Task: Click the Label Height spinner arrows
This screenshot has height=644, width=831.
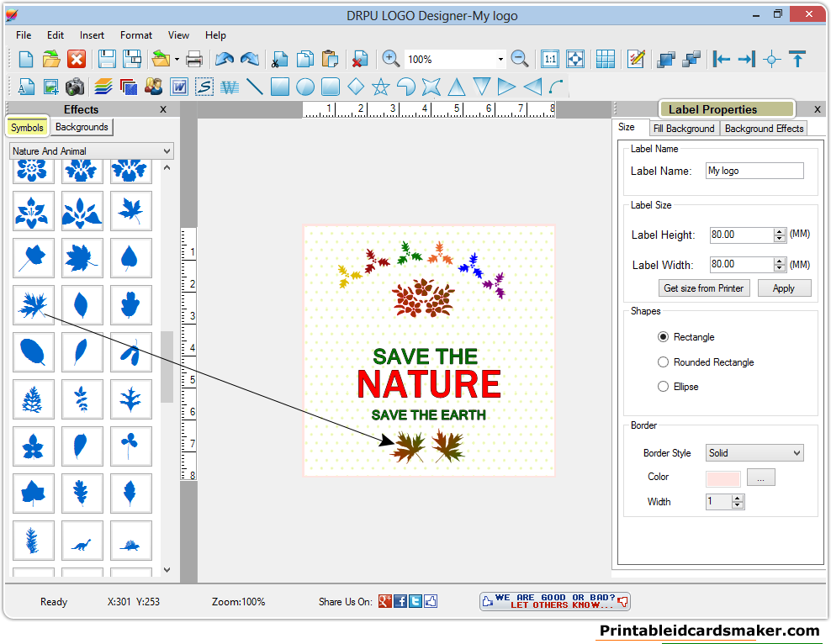Action: (x=779, y=235)
